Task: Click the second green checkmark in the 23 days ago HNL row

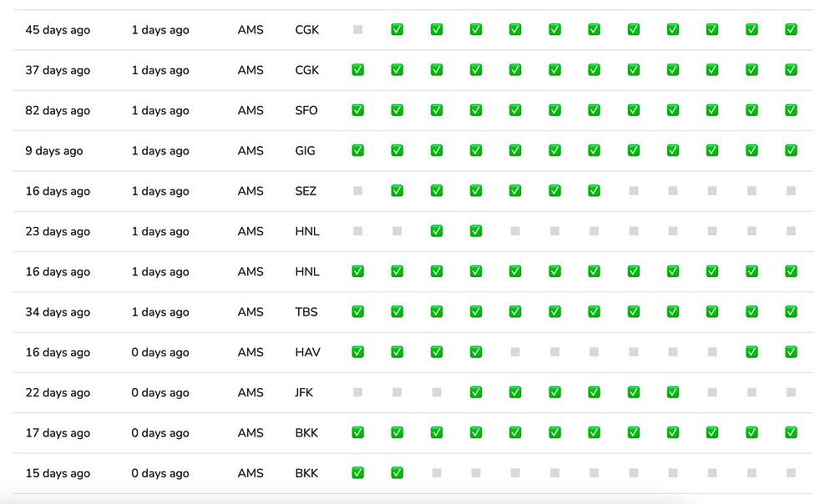Action: tap(476, 231)
